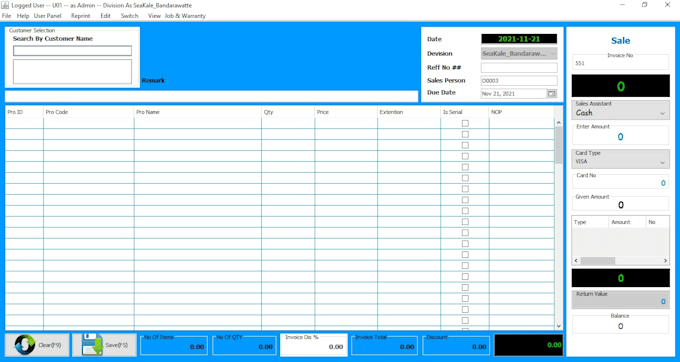Open the View menu
The height and width of the screenshot is (362, 680).
[x=154, y=16]
